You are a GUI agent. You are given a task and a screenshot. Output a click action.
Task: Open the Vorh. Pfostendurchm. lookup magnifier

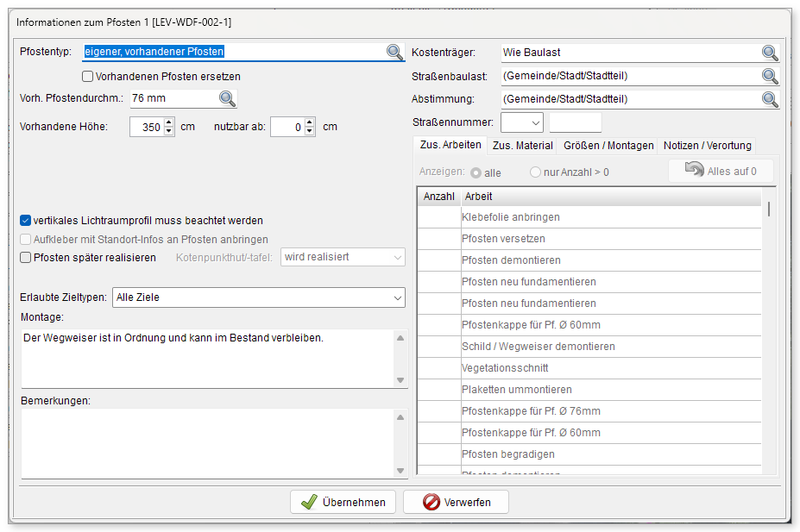click(x=227, y=98)
